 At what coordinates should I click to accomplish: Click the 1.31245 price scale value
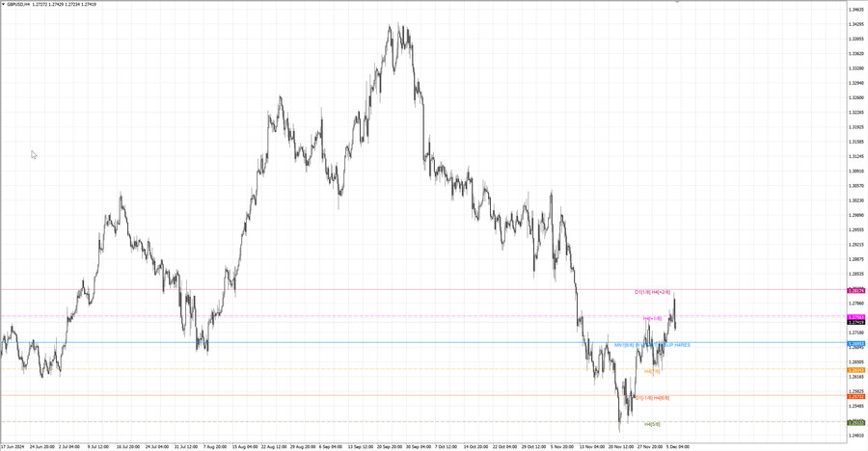(x=855, y=156)
